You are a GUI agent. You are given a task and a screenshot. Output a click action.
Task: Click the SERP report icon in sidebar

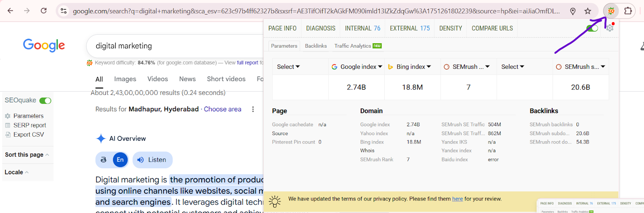[x=8, y=125]
